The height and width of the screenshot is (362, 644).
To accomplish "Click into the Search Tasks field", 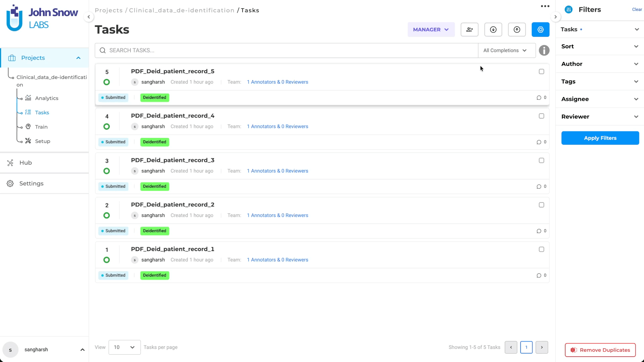I will coord(288,50).
